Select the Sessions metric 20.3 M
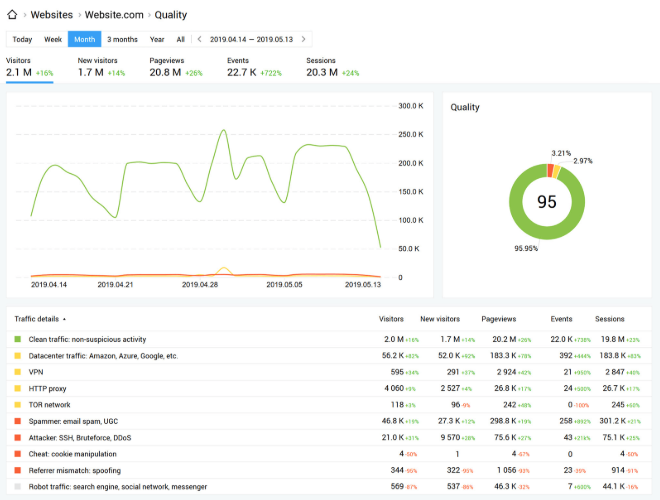Screen dimensions: 660x500 click(333, 67)
